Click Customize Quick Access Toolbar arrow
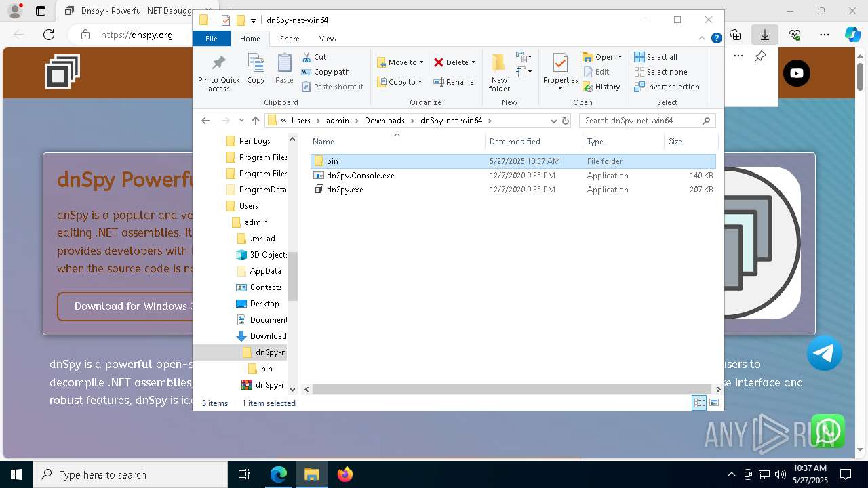Image resolution: width=868 pixels, height=488 pixels. pyautogui.click(x=253, y=21)
